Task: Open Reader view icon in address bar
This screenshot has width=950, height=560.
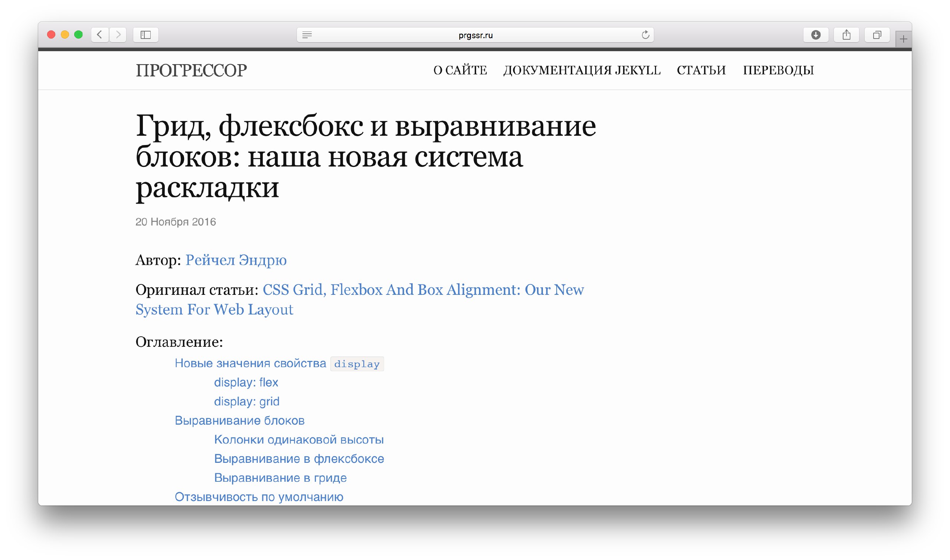Action: tap(307, 35)
